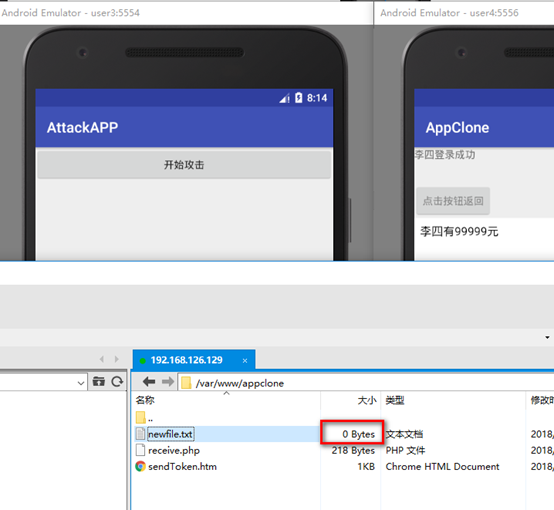Click the sort indicator above the name column

coord(226,393)
